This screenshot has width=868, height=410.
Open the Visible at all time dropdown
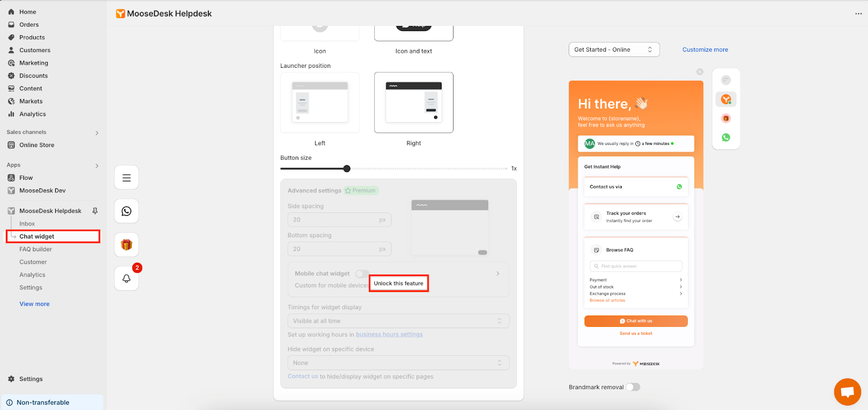(398, 321)
